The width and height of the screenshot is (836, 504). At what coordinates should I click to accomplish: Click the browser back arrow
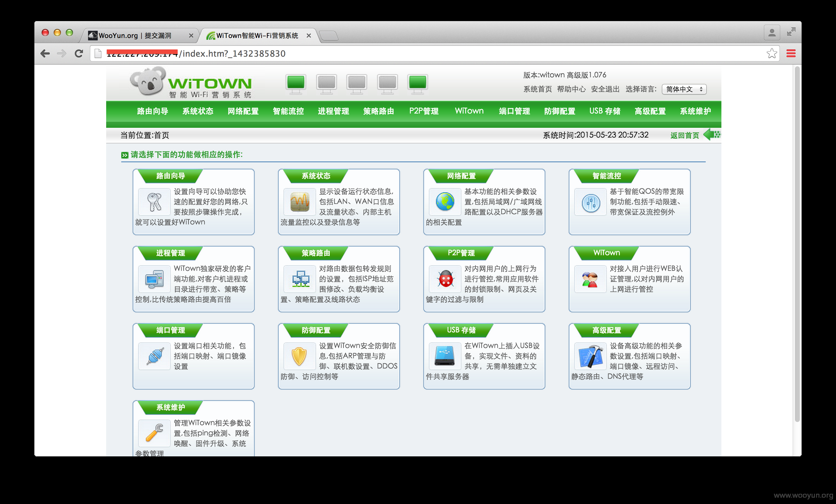(x=45, y=54)
